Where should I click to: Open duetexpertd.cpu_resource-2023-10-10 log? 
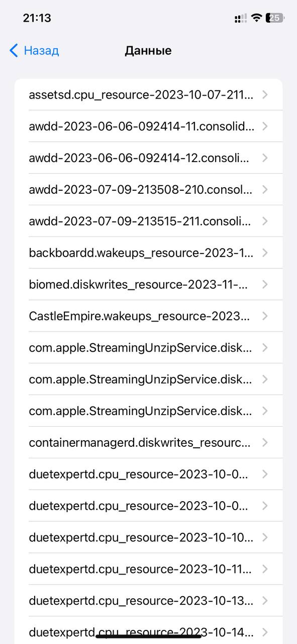tap(148, 538)
